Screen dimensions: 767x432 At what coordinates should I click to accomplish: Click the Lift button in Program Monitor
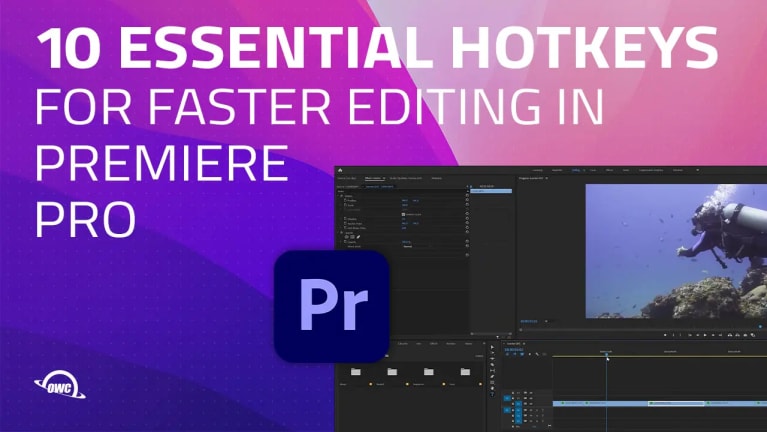[x=730, y=335]
